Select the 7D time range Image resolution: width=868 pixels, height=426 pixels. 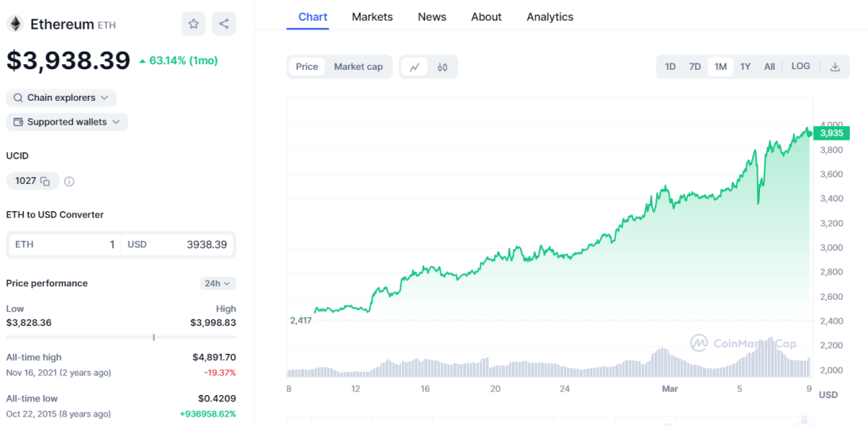[x=695, y=67]
